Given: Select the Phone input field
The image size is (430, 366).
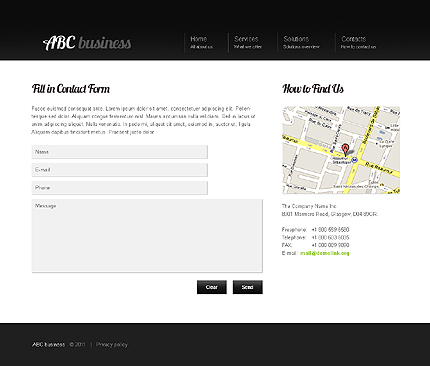Looking at the screenshot, I should [120, 188].
